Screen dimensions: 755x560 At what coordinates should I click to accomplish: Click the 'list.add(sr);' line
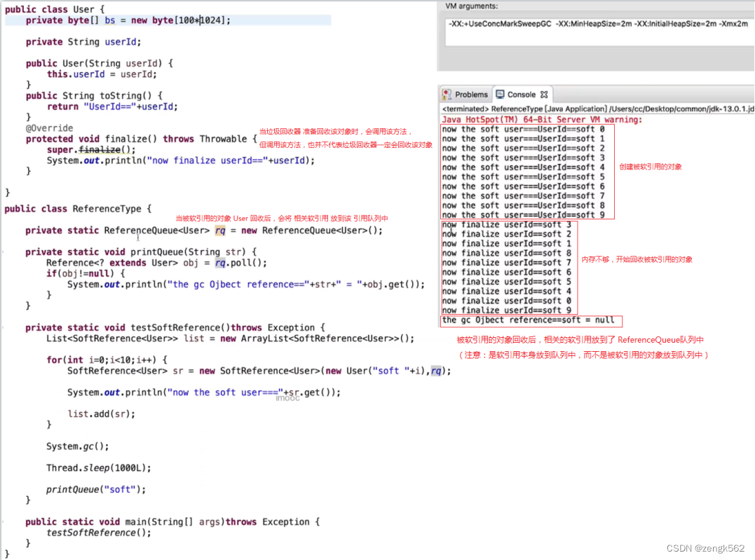pos(102,414)
